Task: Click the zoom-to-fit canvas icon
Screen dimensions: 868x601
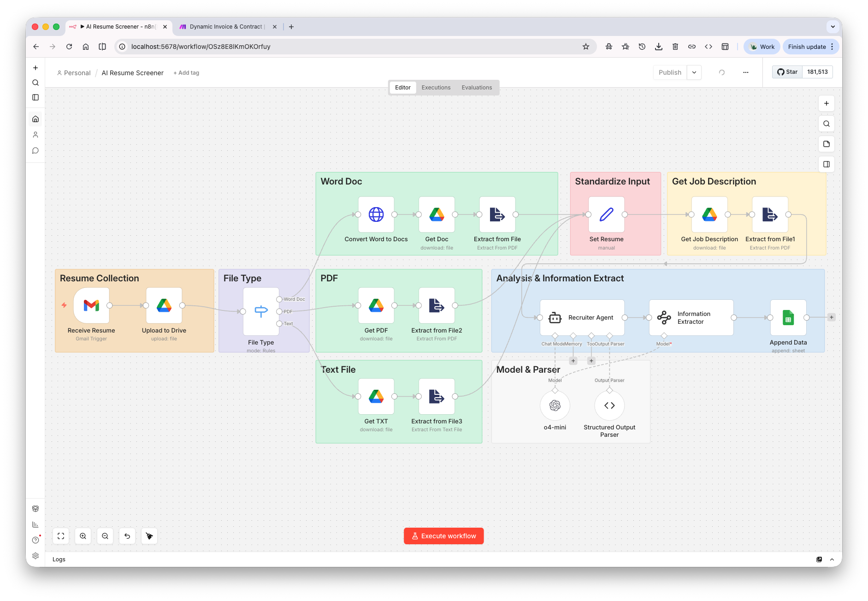Action: point(60,536)
